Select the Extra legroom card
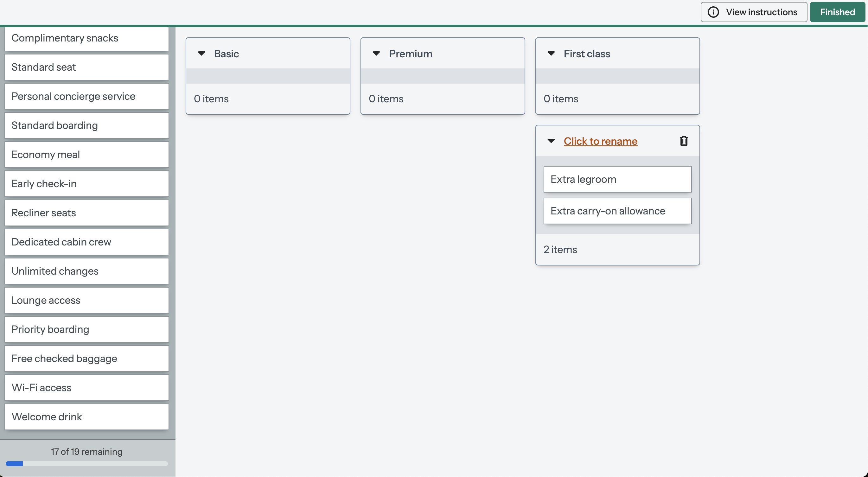Viewport: 868px width, 477px height. (617, 179)
